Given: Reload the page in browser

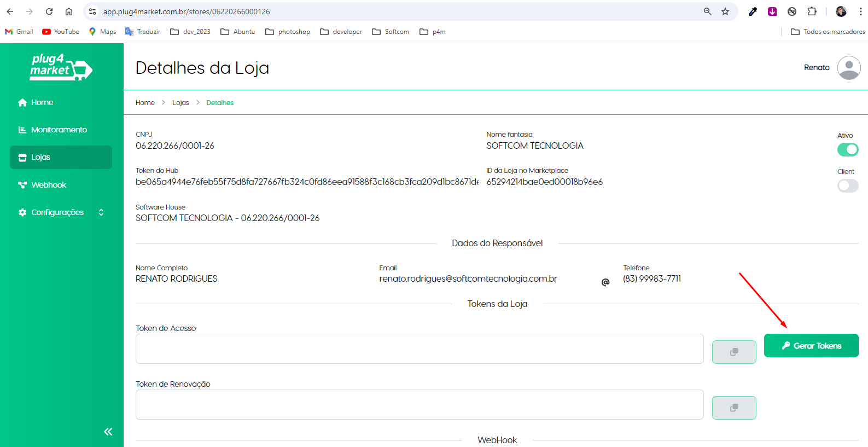Looking at the screenshot, I should [49, 11].
